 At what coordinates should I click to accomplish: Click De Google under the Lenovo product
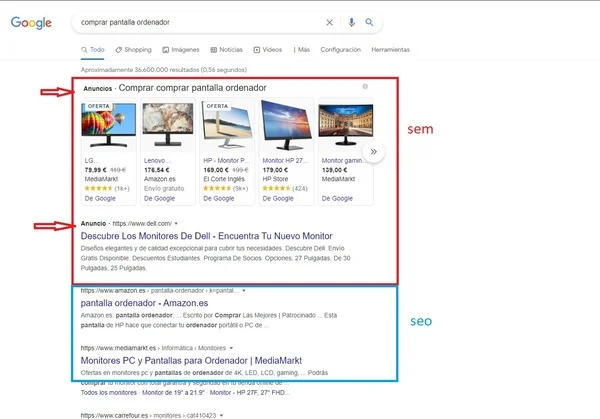(159, 199)
